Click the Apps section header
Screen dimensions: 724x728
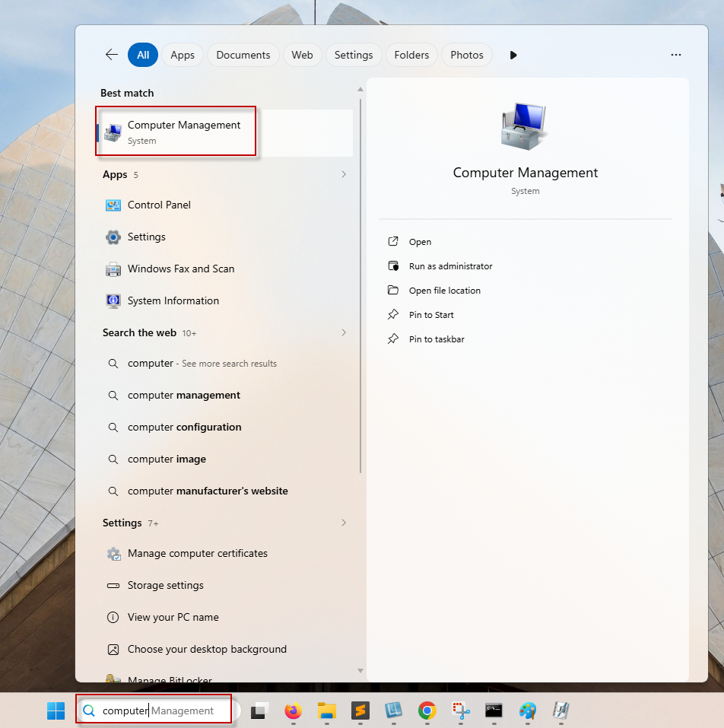coord(115,174)
